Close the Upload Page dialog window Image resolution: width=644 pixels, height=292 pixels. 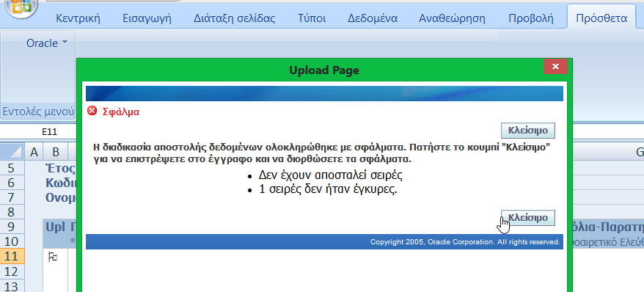(x=555, y=67)
